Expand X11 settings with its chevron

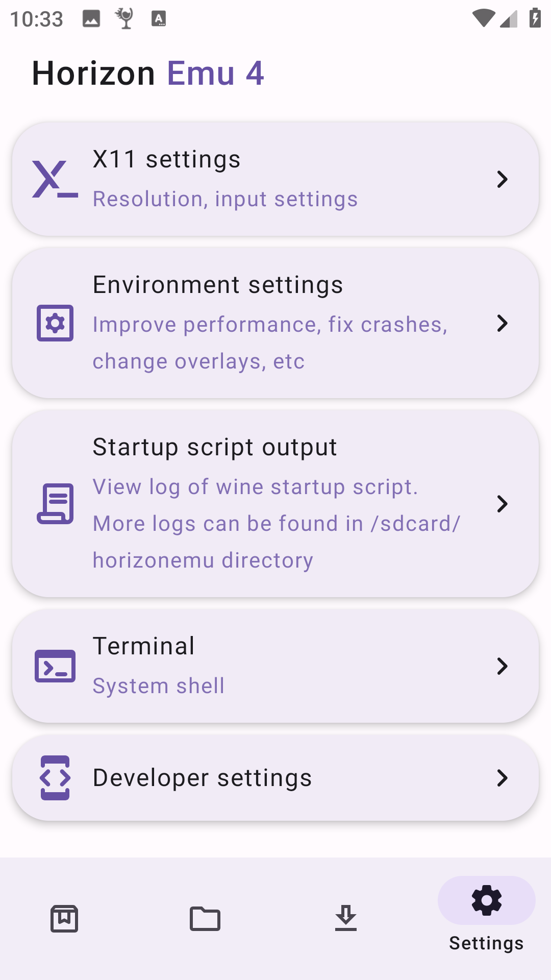coord(503,179)
